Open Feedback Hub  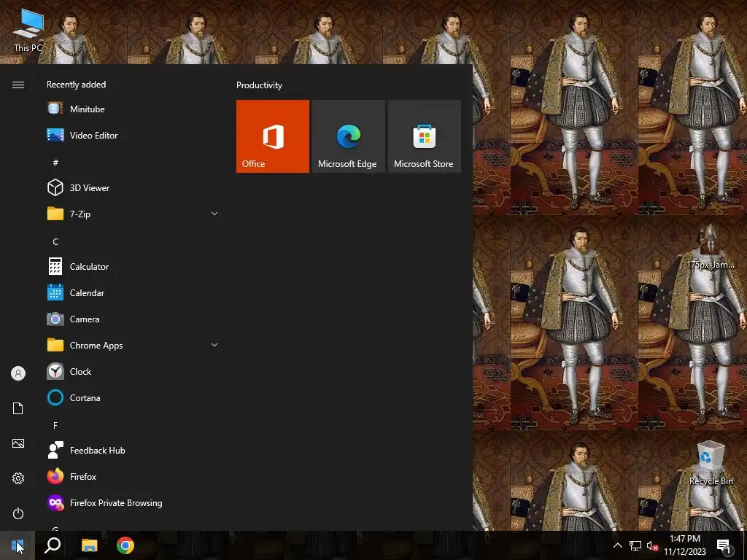(x=133, y=451)
